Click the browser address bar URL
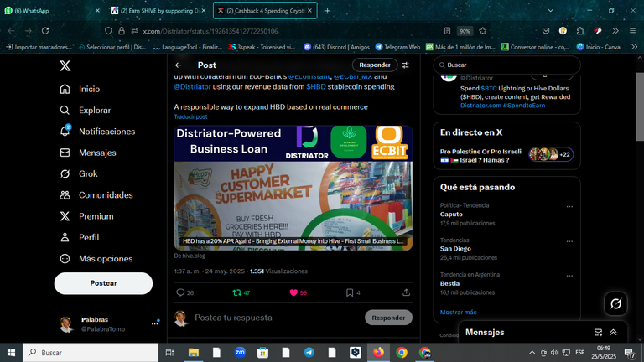The image size is (644, 362). coord(210,31)
